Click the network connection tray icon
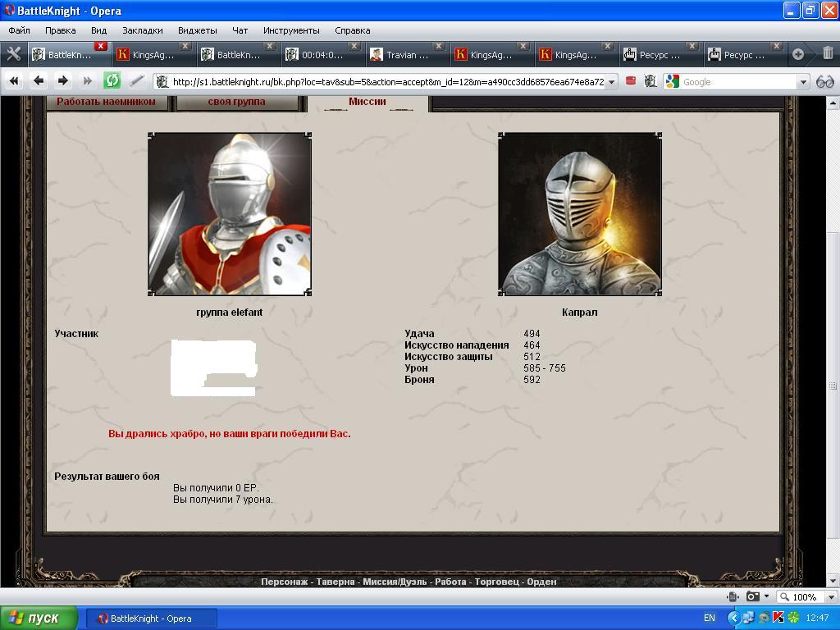Viewport: 840px width, 630px height. coord(748,618)
